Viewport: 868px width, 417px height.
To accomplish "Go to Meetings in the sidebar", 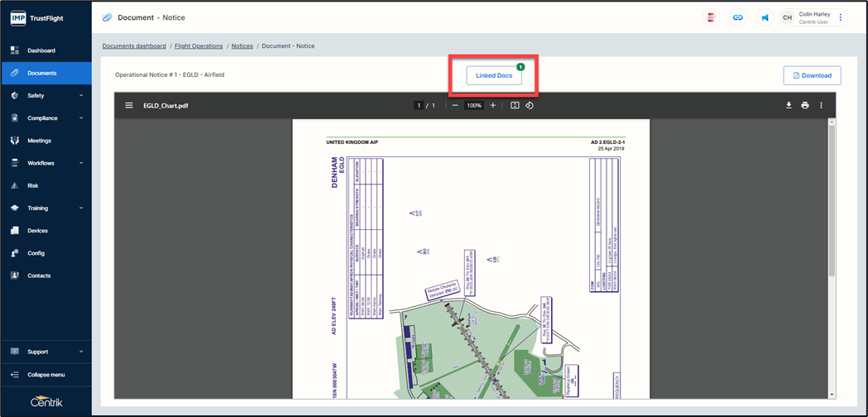I will [x=39, y=141].
